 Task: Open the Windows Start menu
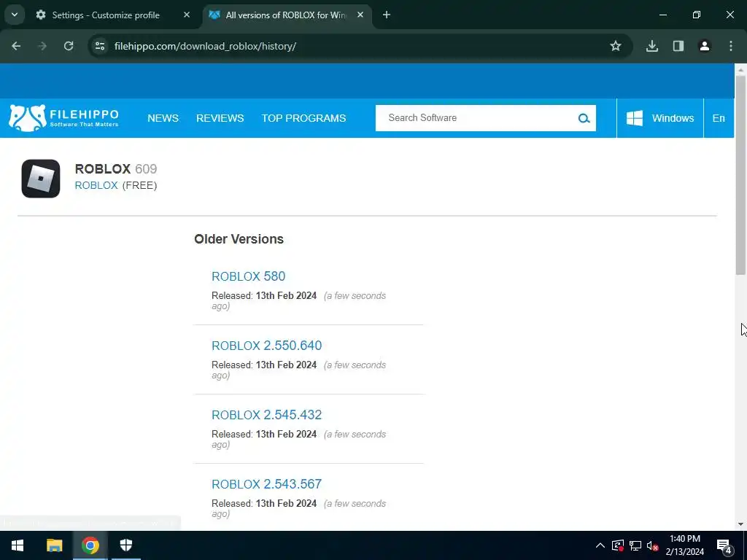point(18,545)
